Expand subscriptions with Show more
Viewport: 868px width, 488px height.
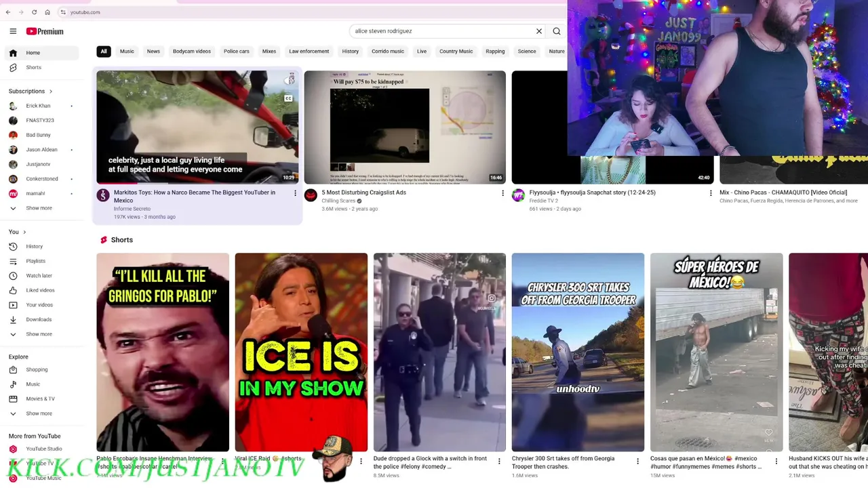point(41,208)
